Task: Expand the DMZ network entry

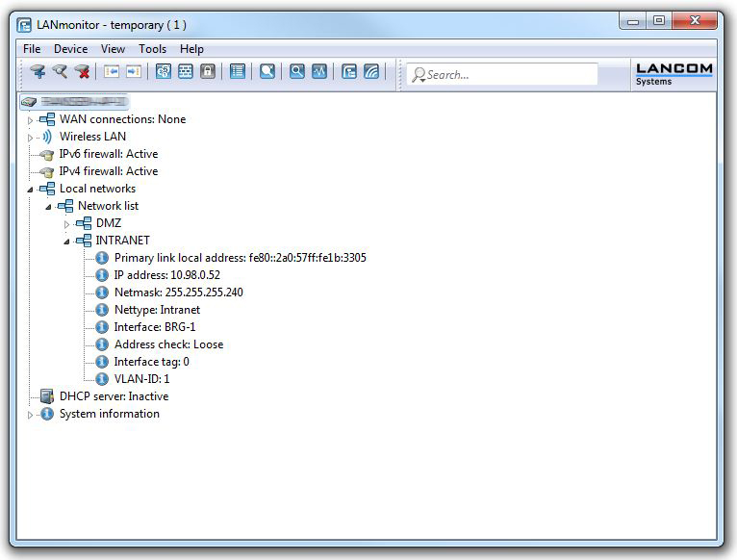Action: [x=66, y=224]
